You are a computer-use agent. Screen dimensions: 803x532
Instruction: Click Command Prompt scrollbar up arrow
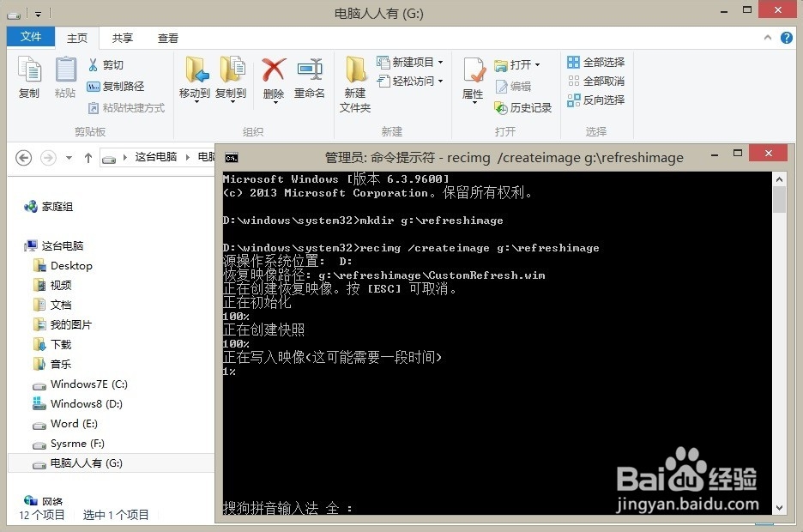point(780,179)
